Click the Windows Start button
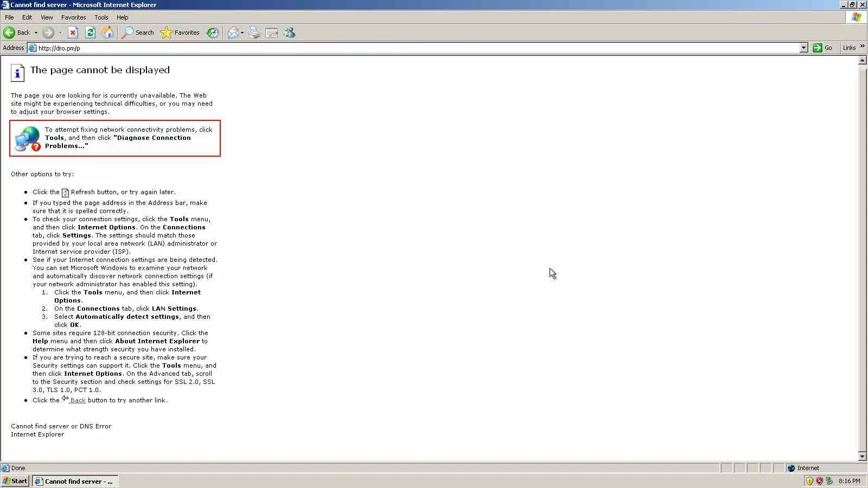The image size is (868, 488). pos(15,481)
